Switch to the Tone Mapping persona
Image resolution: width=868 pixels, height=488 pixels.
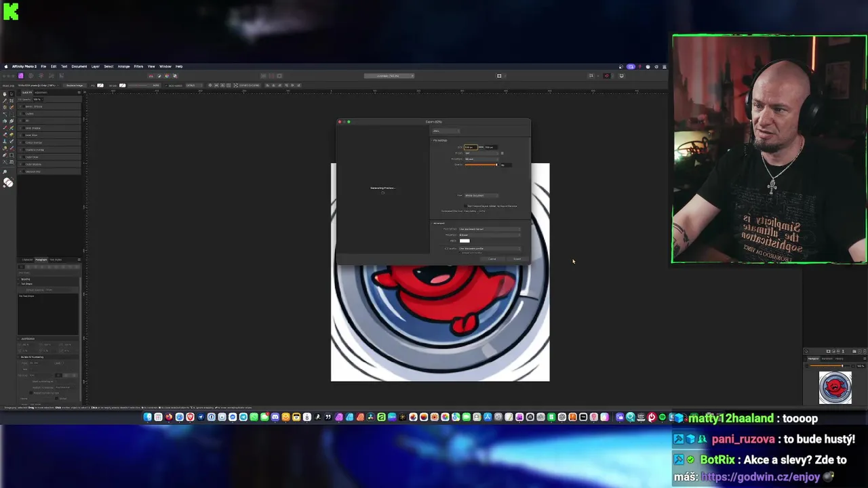tap(52, 76)
